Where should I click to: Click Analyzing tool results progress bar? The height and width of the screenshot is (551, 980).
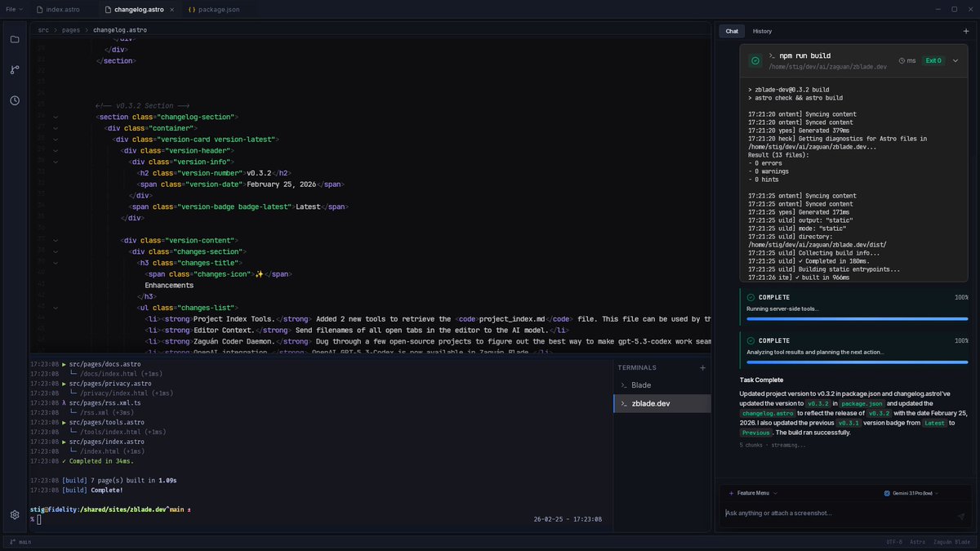(x=857, y=362)
